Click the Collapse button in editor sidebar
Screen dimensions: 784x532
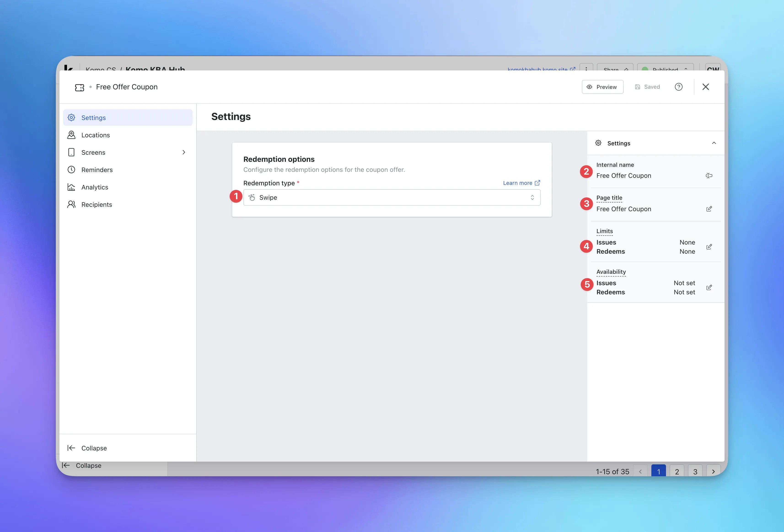click(128, 448)
